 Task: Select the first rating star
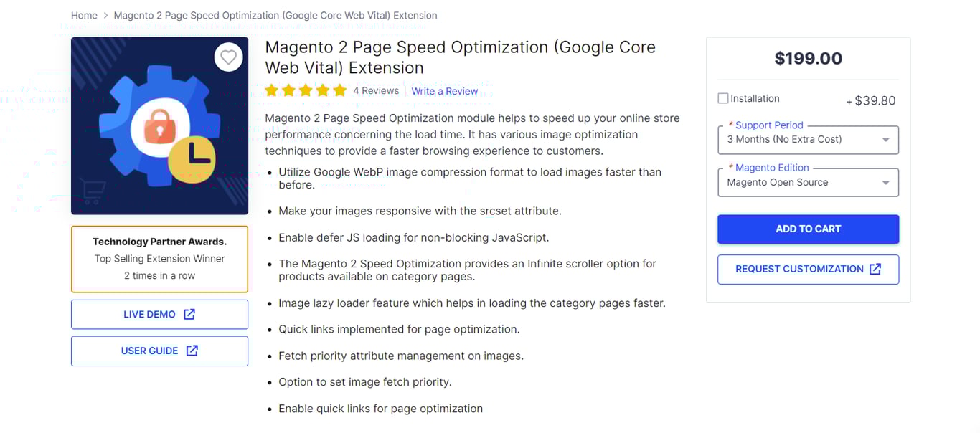click(x=271, y=90)
